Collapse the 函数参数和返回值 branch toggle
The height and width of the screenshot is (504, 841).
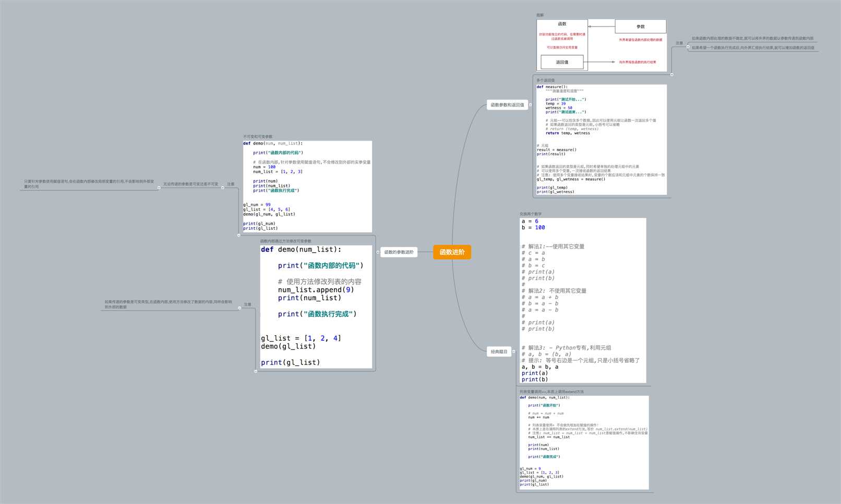tap(531, 105)
